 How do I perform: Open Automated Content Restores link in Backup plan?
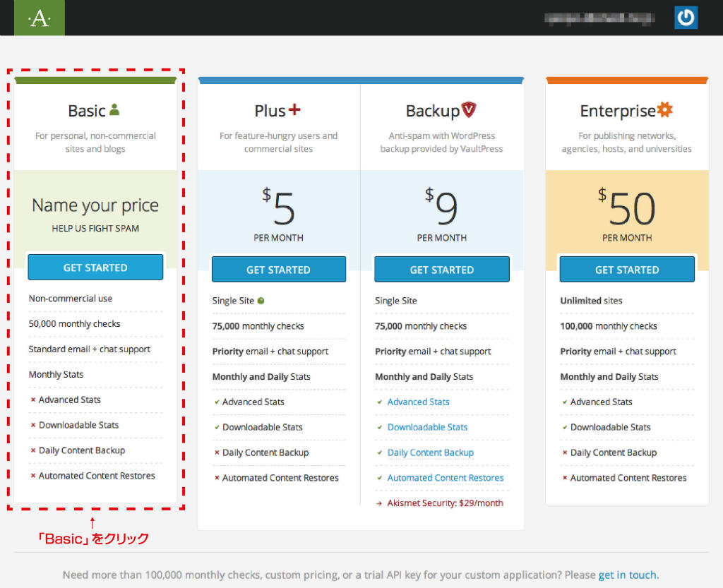446,478
